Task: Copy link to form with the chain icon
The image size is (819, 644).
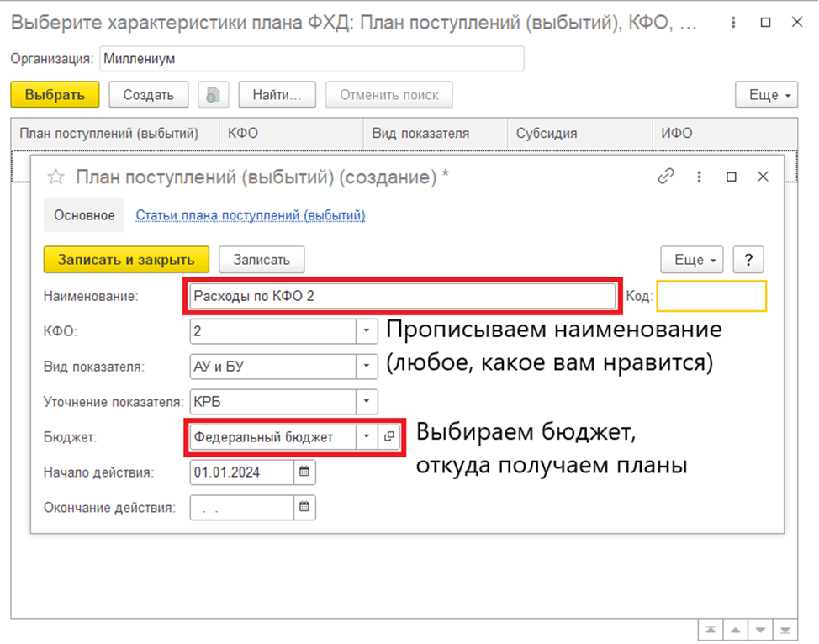Action: [x=665, y=177]
